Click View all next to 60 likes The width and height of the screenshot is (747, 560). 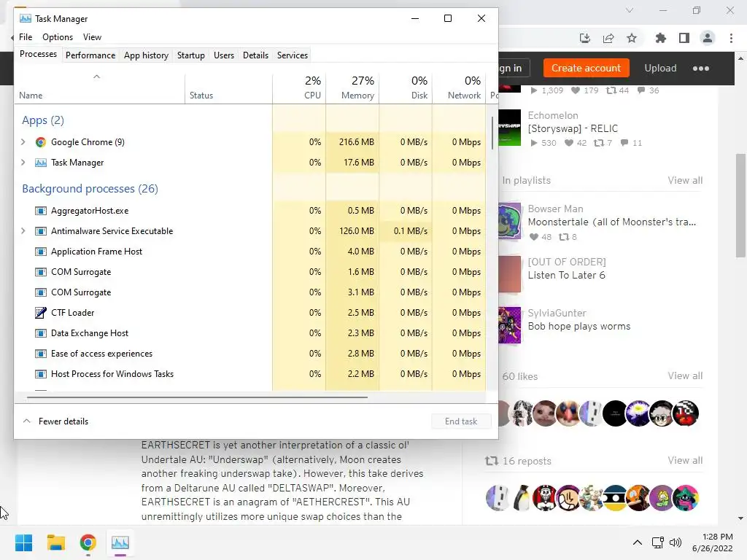point(685,376)
